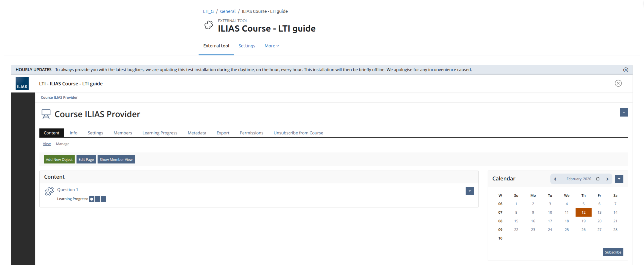Go to previous month in Calendar
Screen dimensions: 644x265
tap(555, 179)
